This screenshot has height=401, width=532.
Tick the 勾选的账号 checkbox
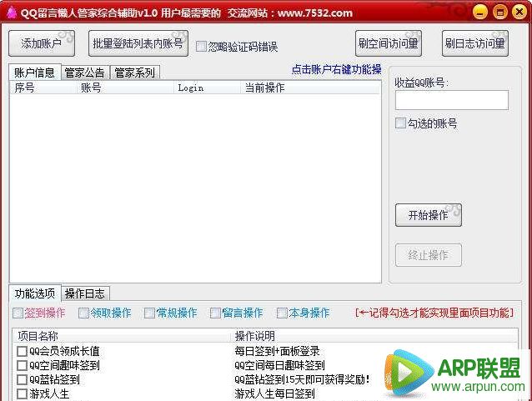coord(400,123)
